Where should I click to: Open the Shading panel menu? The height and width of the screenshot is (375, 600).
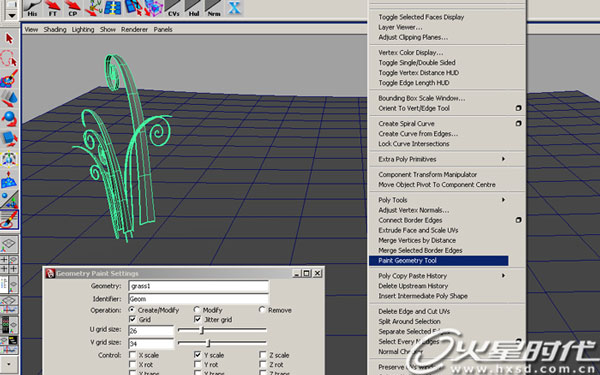pyautogui.click(x=55, y=29)
